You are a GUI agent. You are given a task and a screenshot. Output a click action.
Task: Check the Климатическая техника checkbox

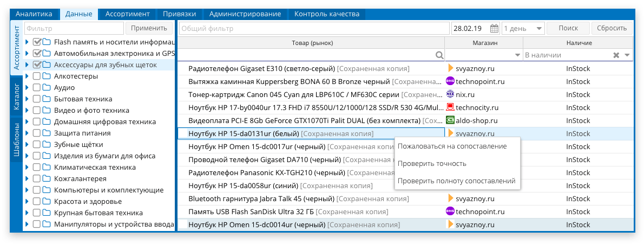click(37, 168)
